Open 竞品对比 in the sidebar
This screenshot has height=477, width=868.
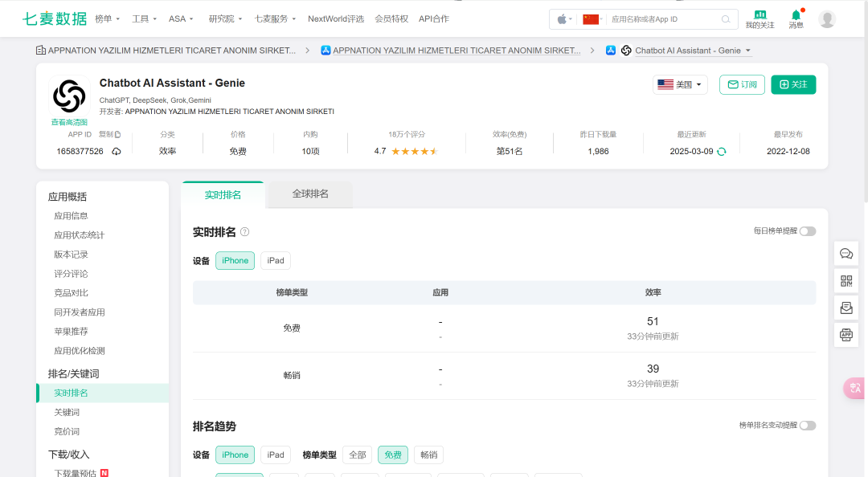click(71, 293)
